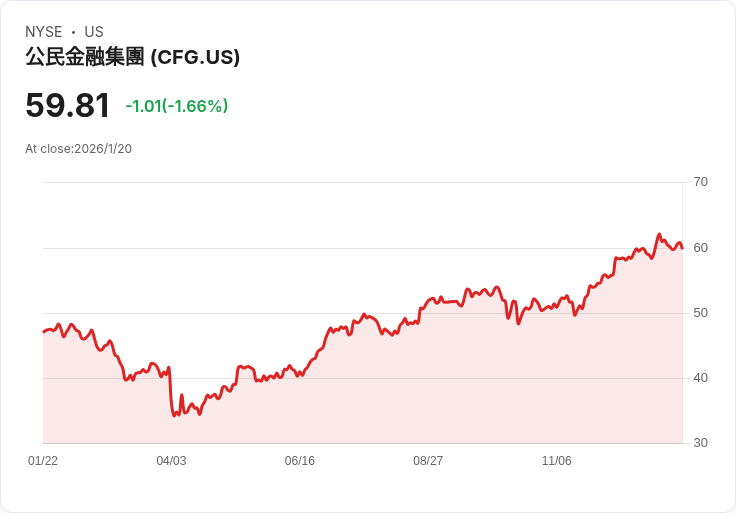
Task: Click the 40 price axis label
Action: [x=701, y=378]
